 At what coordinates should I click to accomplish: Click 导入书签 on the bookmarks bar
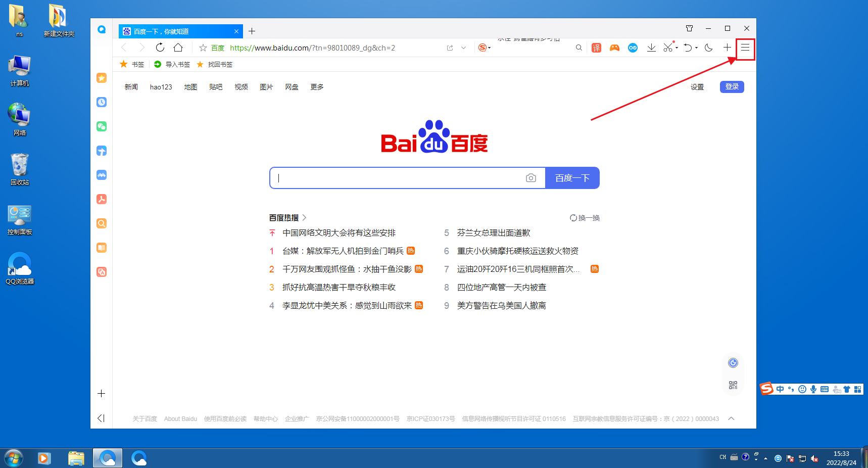(172, 64)
